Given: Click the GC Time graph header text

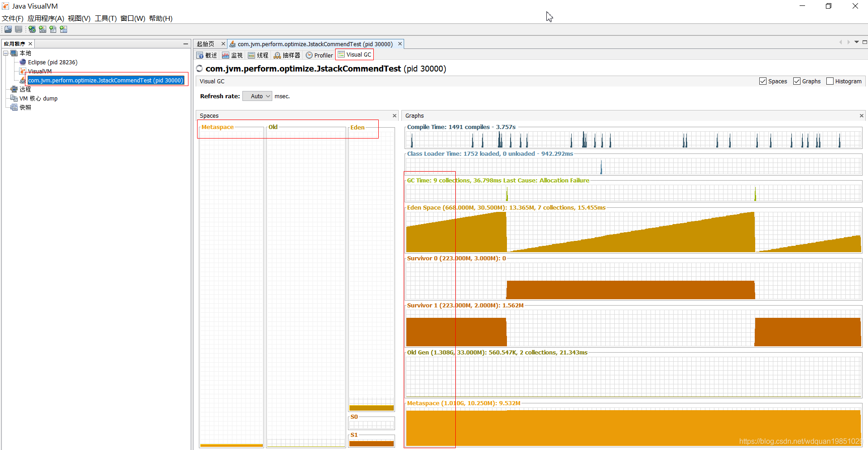Looking at the screenshot, I should (498, 180).
